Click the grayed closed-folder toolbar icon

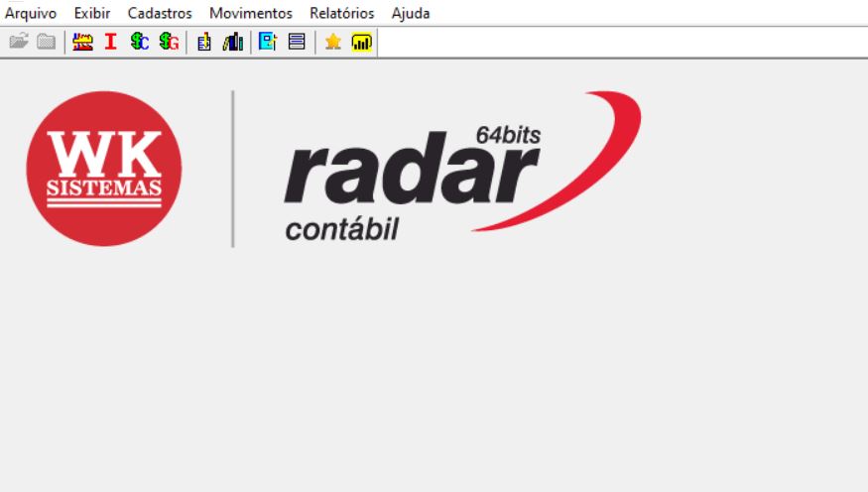click(47, 42)
